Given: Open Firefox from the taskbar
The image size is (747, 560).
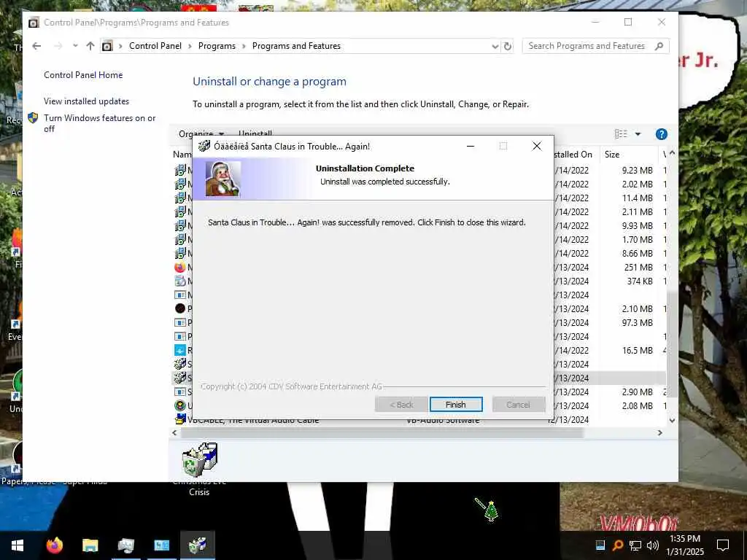Looking at the screenshot, I should 54,545.
